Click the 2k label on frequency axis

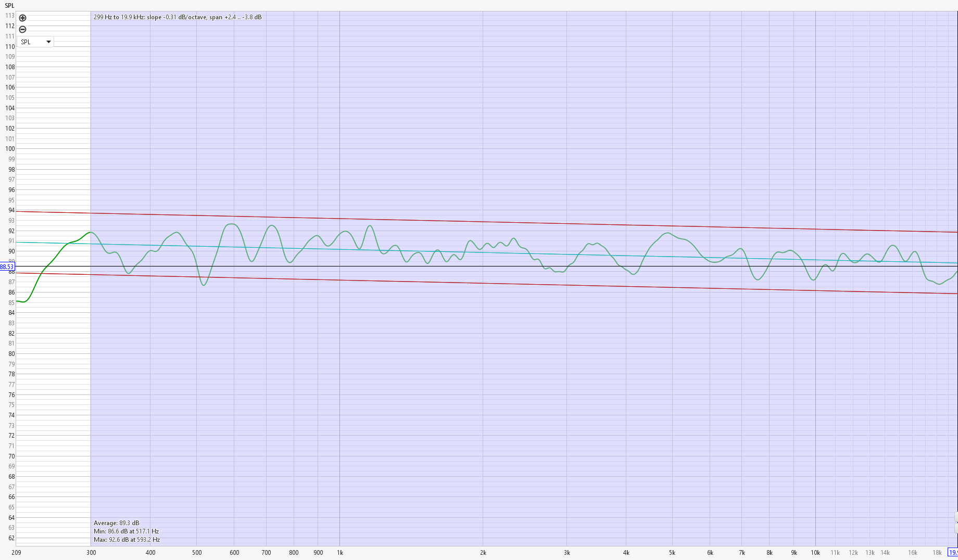(483, 553)
